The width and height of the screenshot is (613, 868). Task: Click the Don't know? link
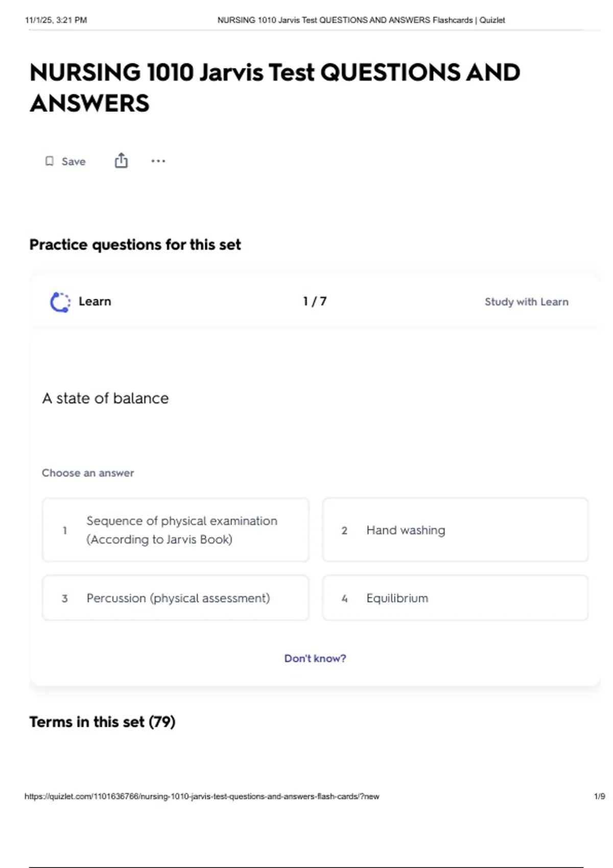point(315,658)
